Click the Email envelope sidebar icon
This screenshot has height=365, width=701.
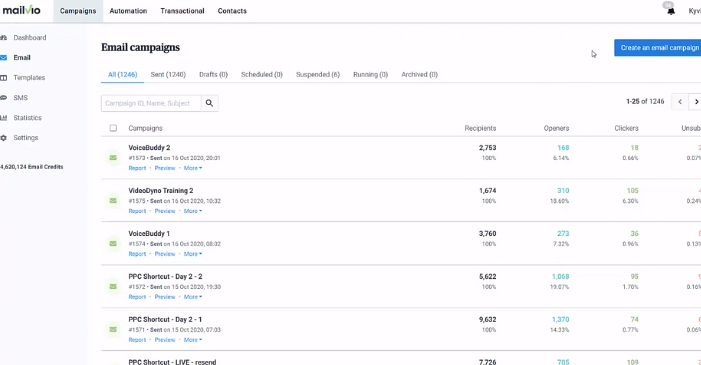pos(4,58)
